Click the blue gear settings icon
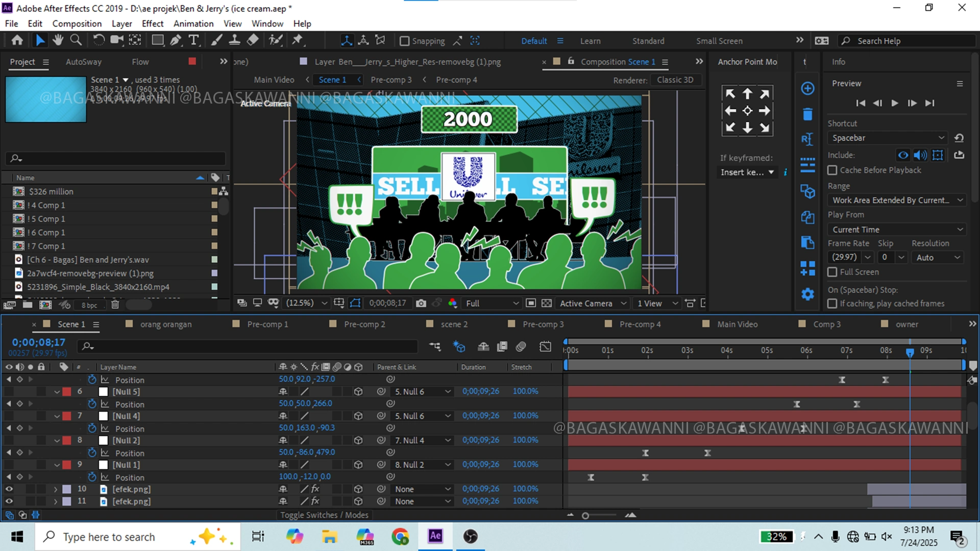Image resolution: width=980 pixels, height=551 pixels. pos(807,294)
